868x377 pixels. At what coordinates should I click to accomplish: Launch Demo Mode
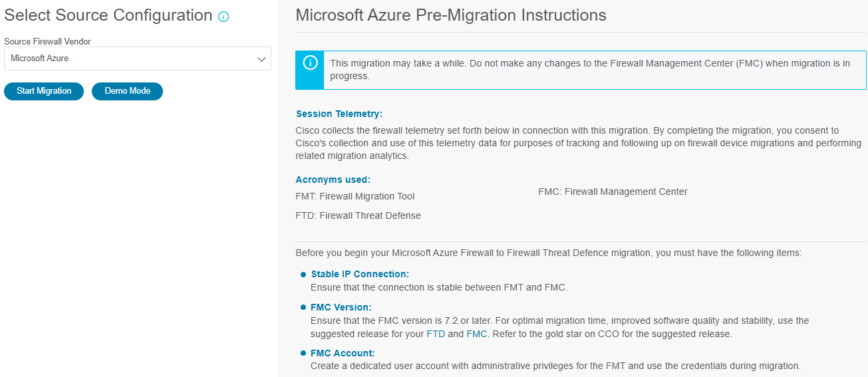coord(127,91)
